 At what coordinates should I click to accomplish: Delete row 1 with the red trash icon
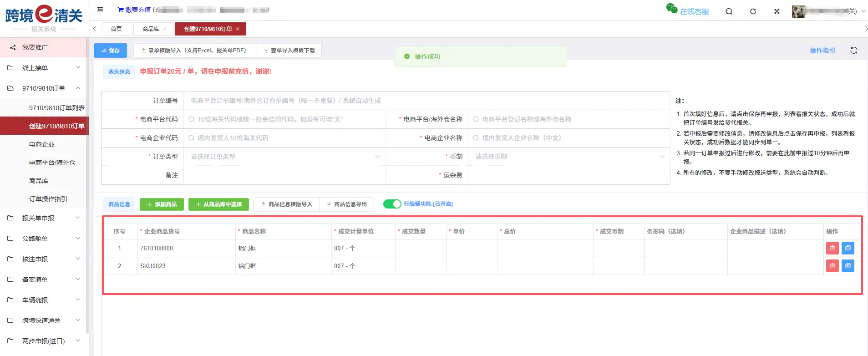832,248
